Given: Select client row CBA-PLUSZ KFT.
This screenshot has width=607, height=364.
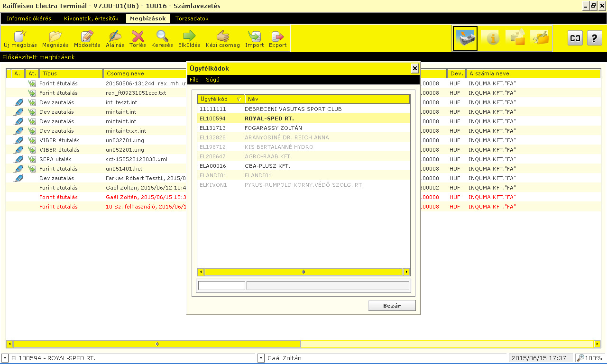Looking at the screenshot, I should pos(303,166).
